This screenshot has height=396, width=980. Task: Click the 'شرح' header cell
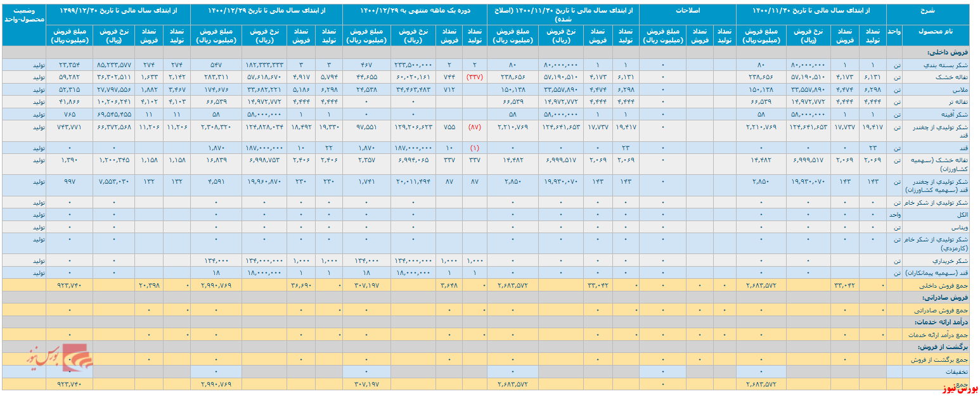pyautogui.click(x=929, y=11)
